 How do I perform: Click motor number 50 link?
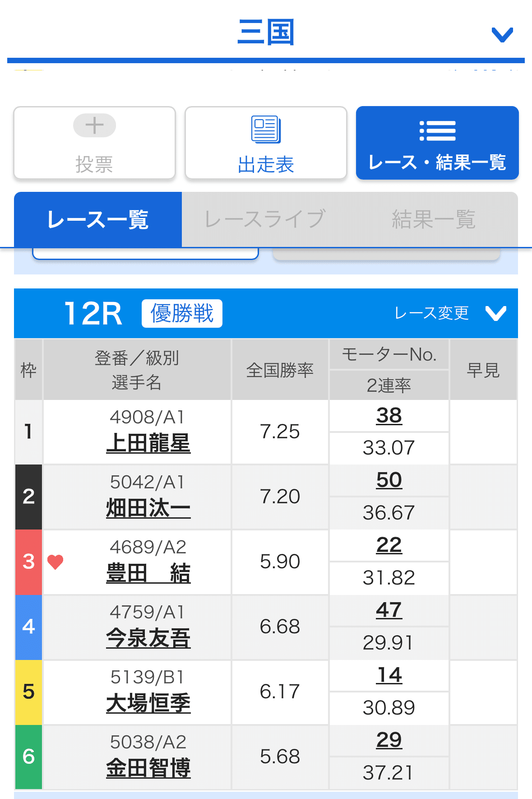(389, 480)
